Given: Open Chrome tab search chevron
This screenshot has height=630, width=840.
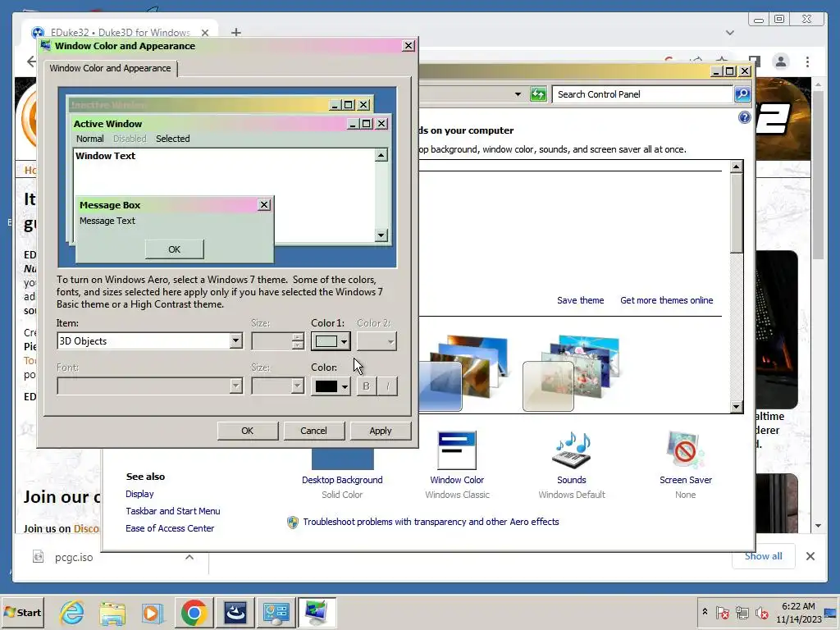Looking at the screenshot, I should (729, 33).
